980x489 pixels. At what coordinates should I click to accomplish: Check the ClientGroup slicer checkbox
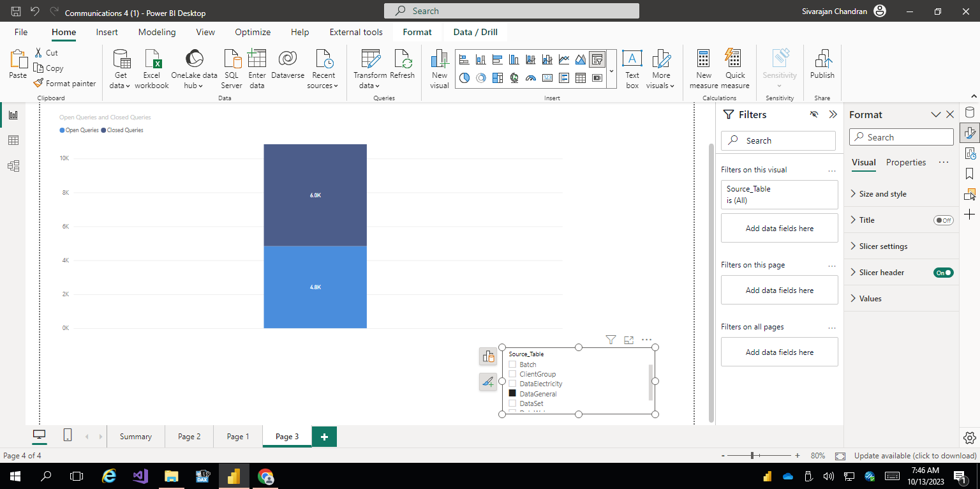(x=512, y=374)
